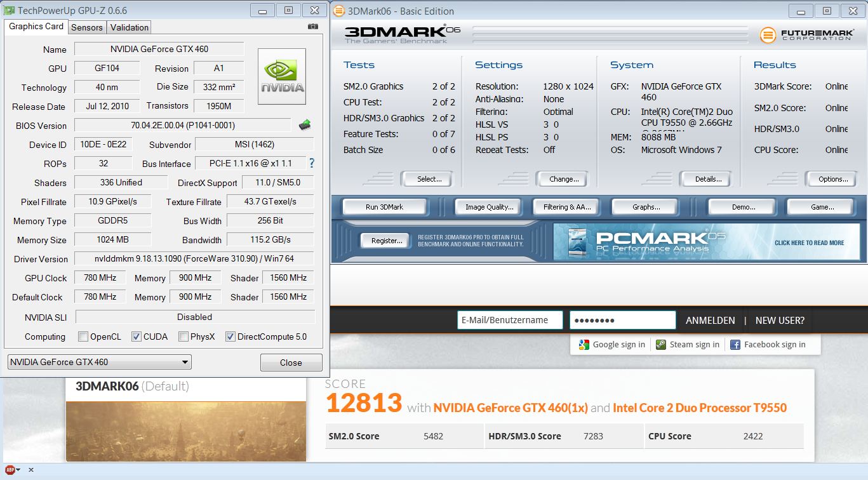Switch to the Graphics Card tab

point(36,27)
